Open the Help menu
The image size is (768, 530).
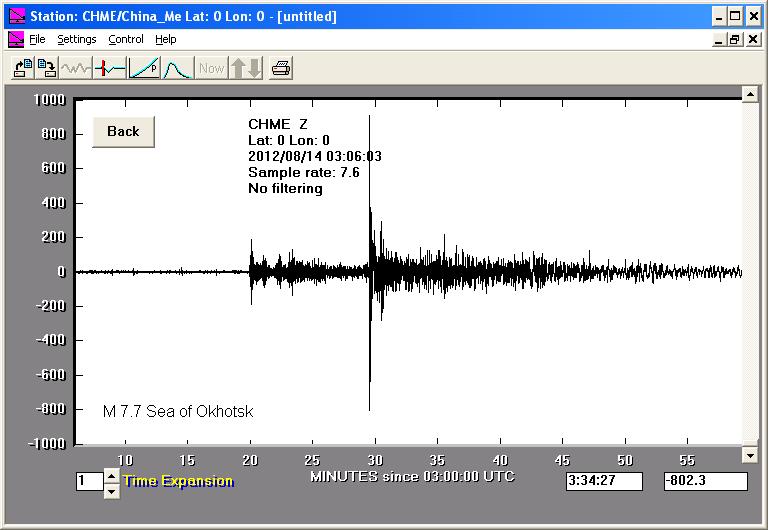pyautogui.click(x=166, y=39)
